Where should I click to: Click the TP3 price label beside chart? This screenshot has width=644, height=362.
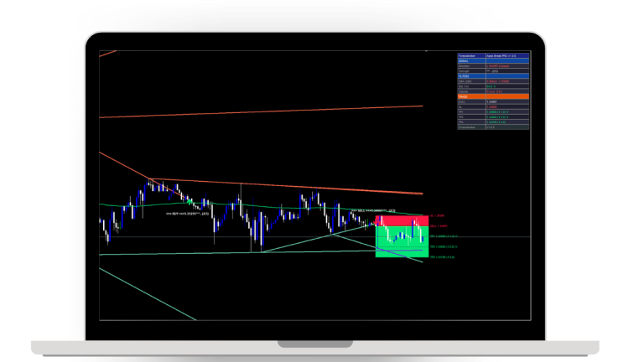[x=442, y=257]
